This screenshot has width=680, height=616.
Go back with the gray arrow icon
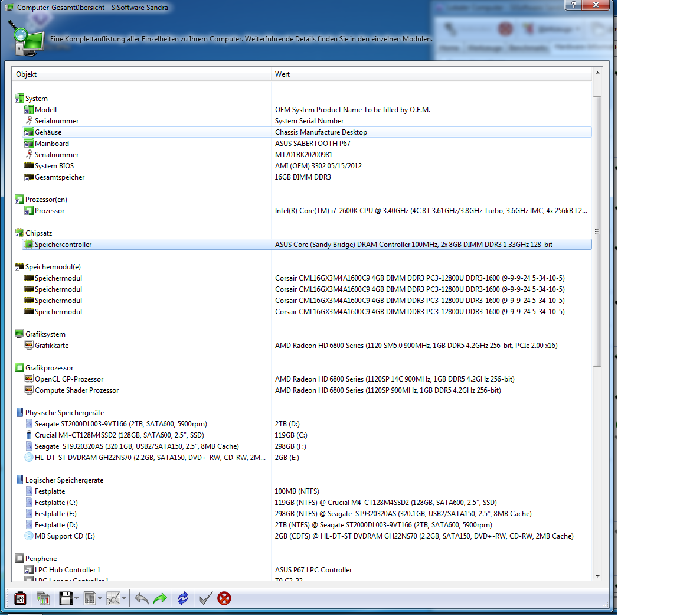(142, 599)
